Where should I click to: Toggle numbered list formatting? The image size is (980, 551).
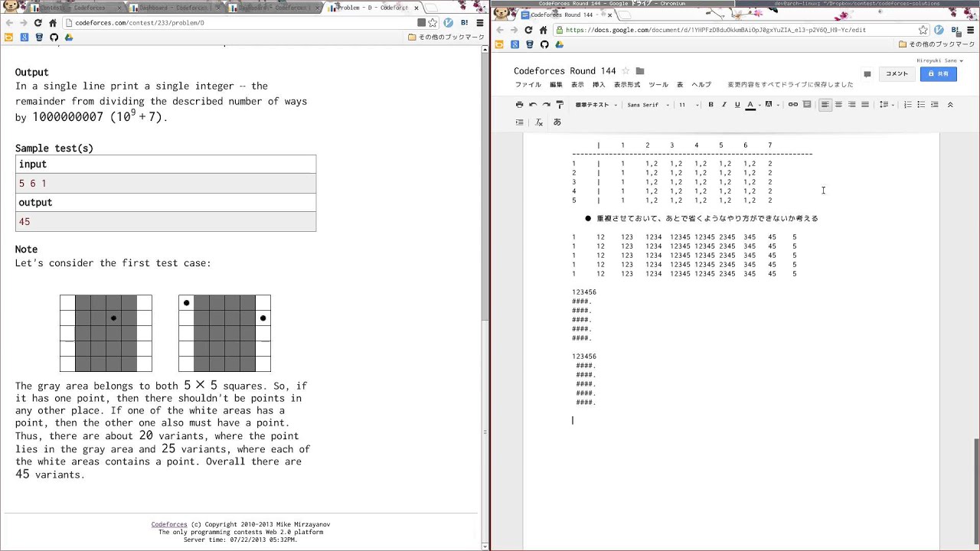tap(907, 105)
